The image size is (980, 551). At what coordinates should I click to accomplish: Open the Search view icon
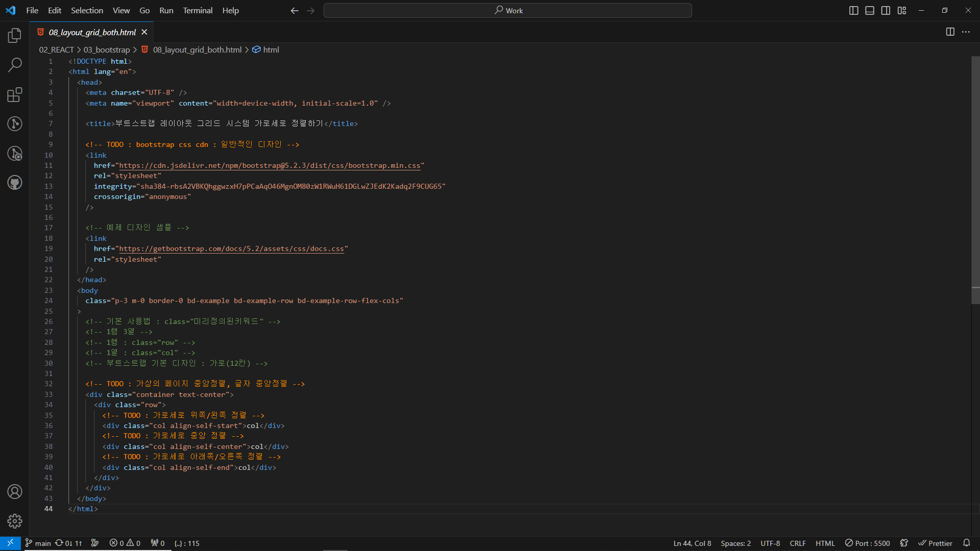(x=15, y=65)
